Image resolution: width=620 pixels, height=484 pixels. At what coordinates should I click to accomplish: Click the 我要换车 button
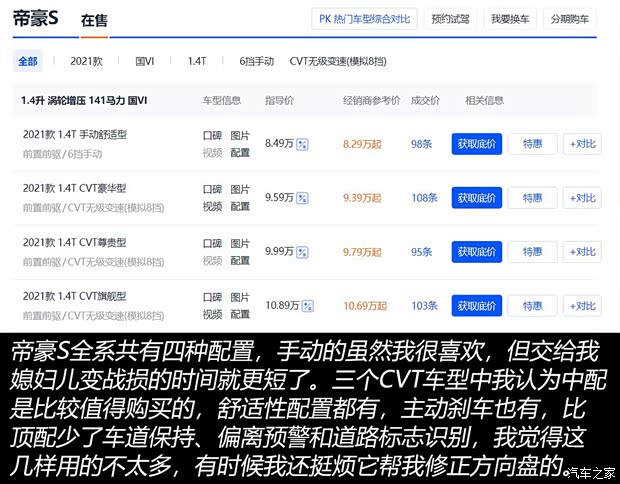[510, 19]
